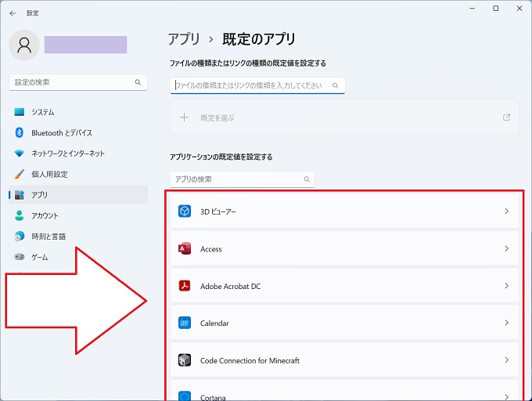Click the Code Connection for Minecraft icon
The width and height of the screenshot is (532, 401).
click(x=185, y=360)
